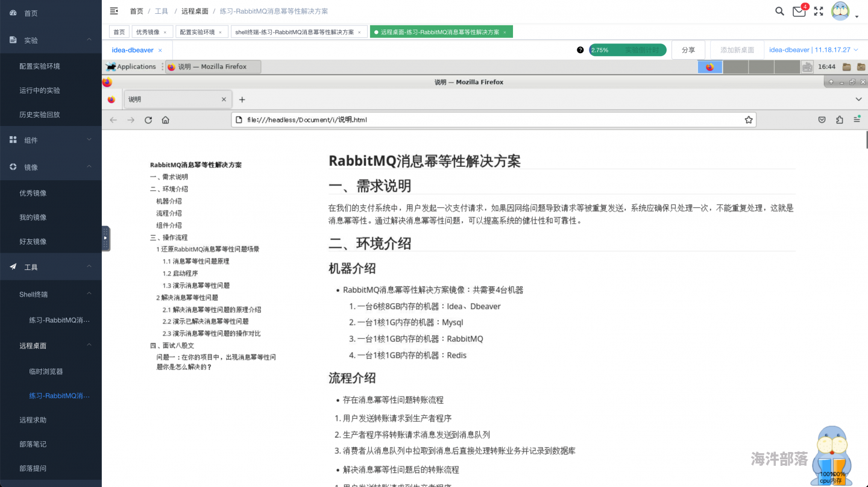
Task: Open the Pocket save icon in Firefox
Action: [x=822, y=120]
